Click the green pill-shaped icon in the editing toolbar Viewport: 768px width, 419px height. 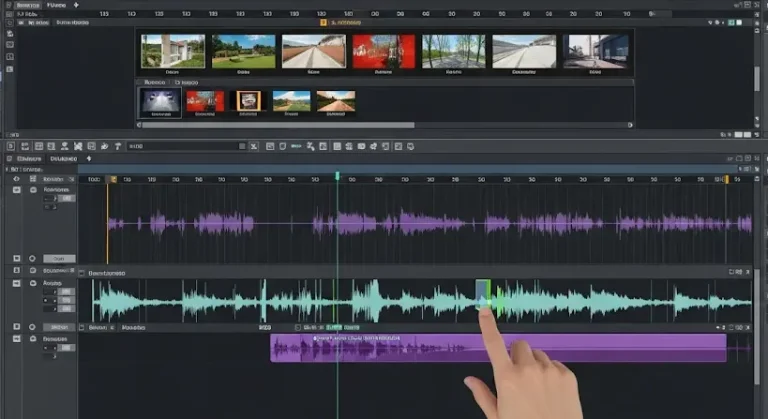pos(296,146)
